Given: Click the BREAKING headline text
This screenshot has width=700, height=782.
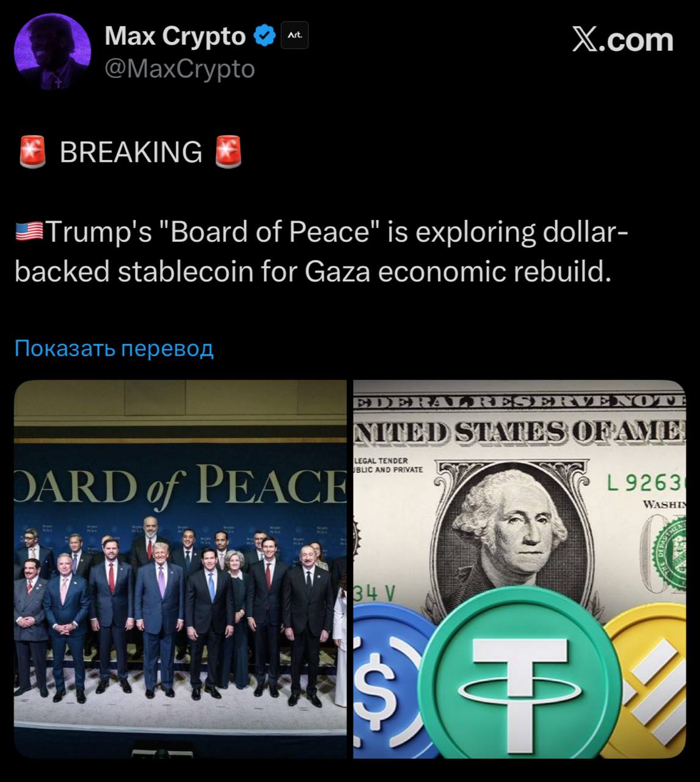Looking at the screenshot, I should (x=131, y=152).
